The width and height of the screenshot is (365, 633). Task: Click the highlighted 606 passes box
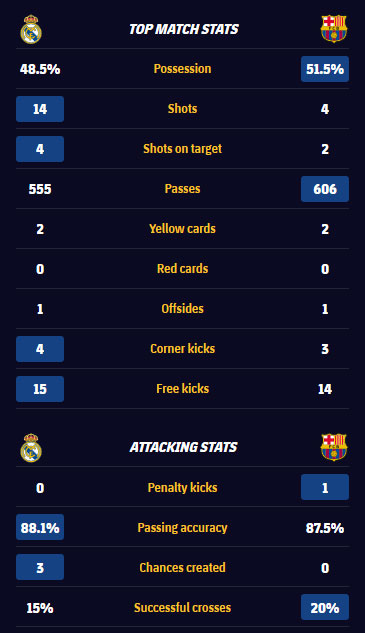point(325,189)
